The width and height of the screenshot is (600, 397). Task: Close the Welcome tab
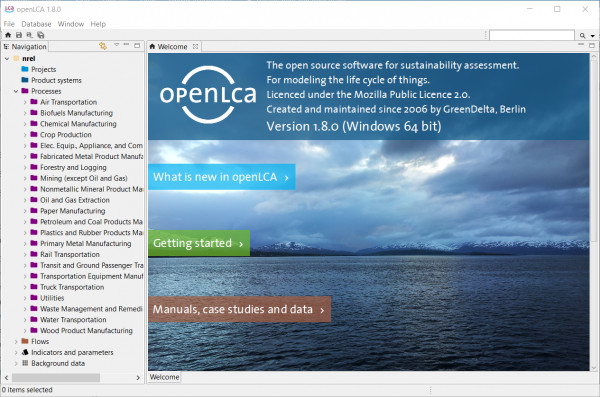pyautogui.click(x=196, y=46)
